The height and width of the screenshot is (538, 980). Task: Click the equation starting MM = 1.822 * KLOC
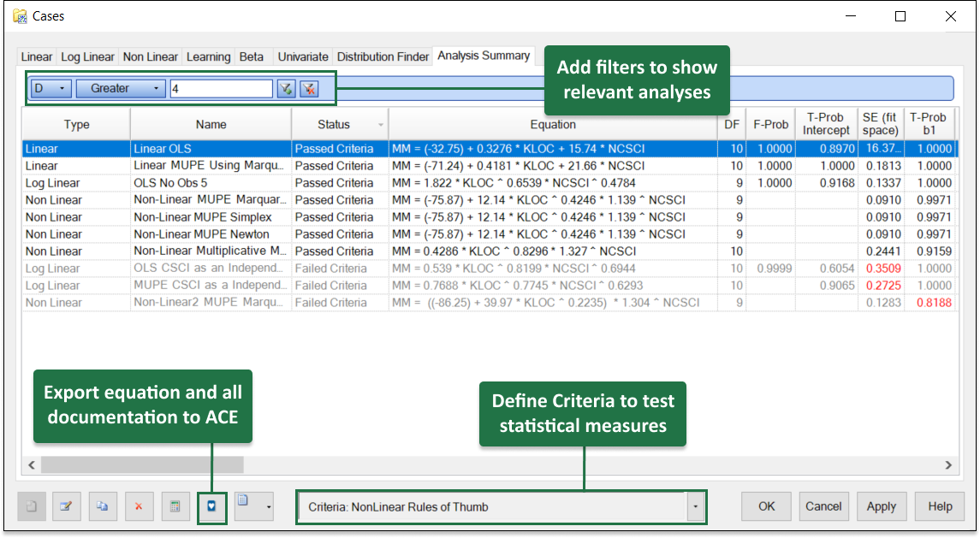(x=514, y=183)
